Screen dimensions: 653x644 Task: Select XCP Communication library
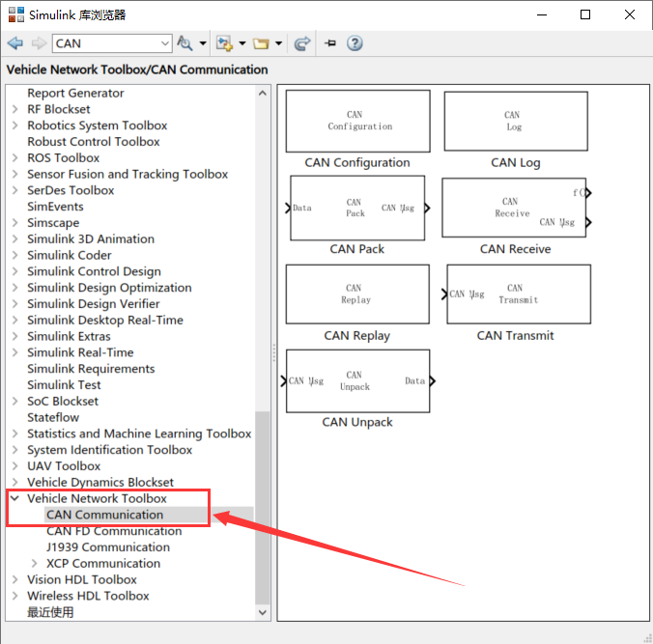tap(103, 563)
